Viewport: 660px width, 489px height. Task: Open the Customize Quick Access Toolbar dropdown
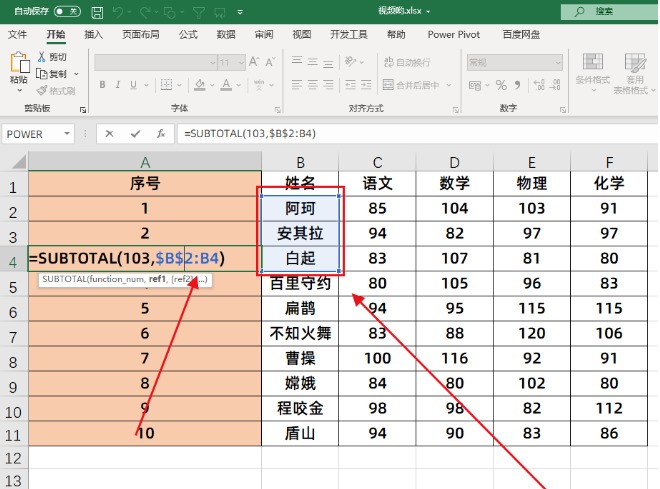240,12
